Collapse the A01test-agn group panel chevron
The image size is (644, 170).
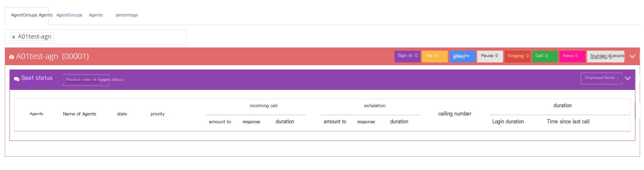pos(632,56)
